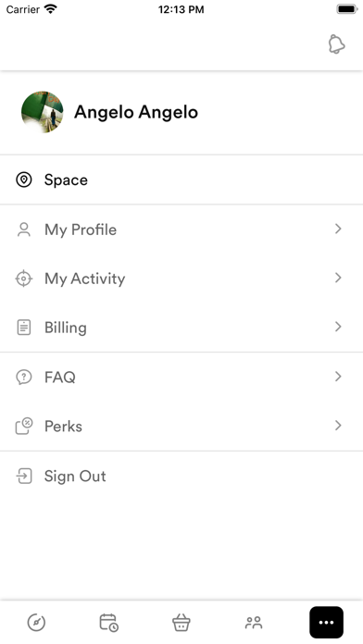Open the Perks menu item
This screenshot has height=644, width=363.
click(181, 427)
